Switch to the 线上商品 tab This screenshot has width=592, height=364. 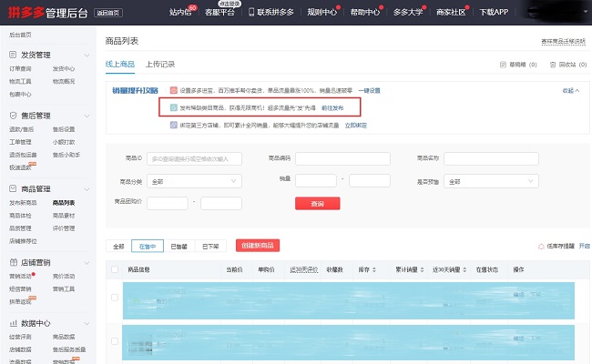pos(120,64)
